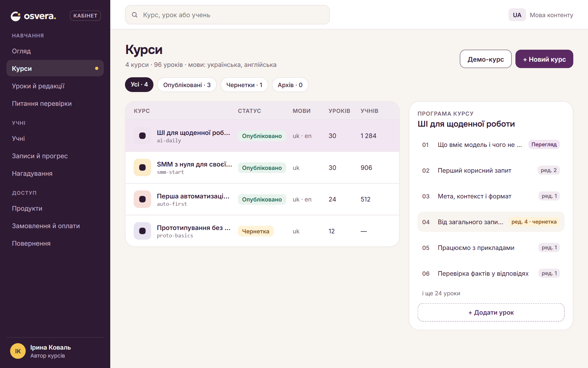
Task: Focus the course, lesson or student search field
Action: click(x=227, y=15)
